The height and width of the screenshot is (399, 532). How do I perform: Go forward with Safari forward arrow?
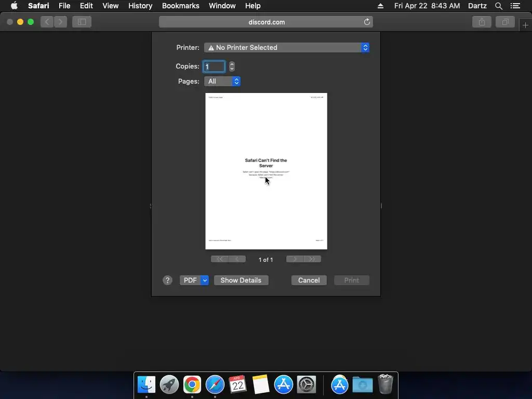pos(60,22)
